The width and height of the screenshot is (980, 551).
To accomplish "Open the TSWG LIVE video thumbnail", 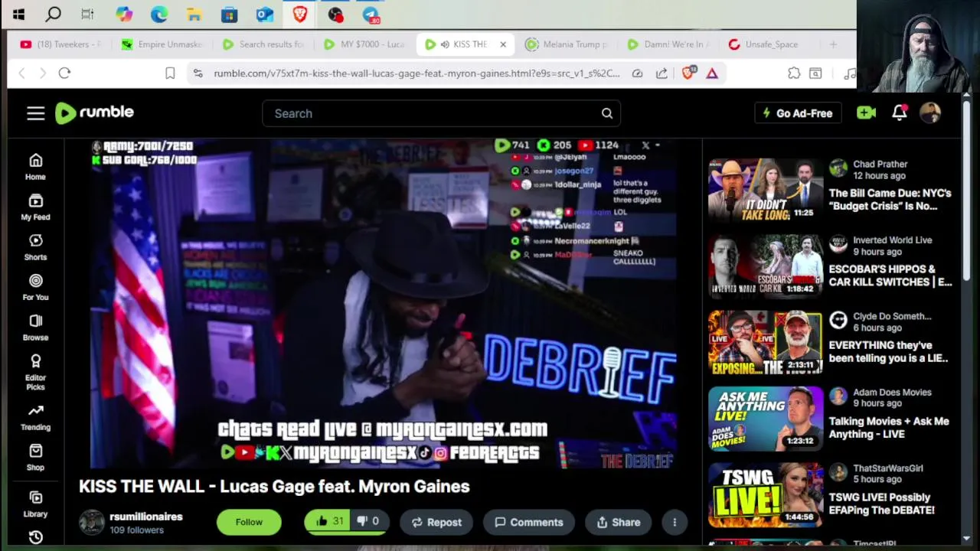I will click(766, 494).
